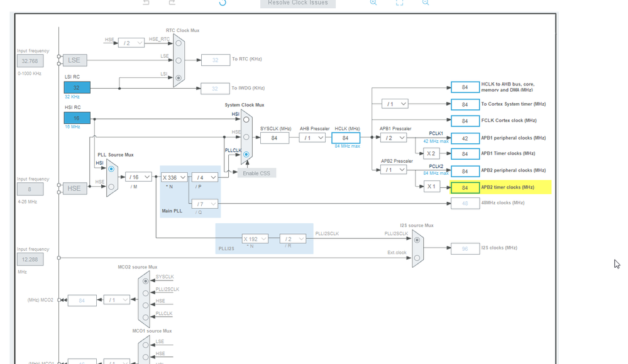Open the PLL multiplier X 336 dropdown
628x364 pixels.
[x=174, y=177]
